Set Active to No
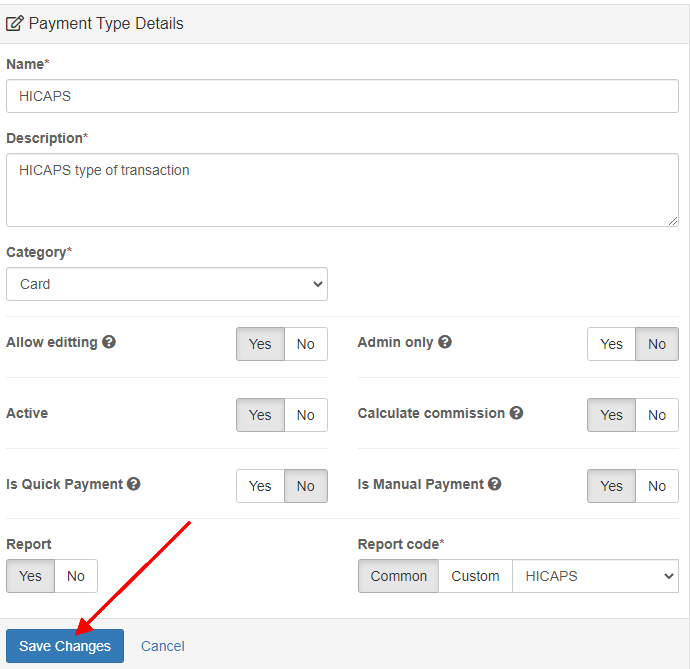 pyautogui.click(x=306, y=415)
